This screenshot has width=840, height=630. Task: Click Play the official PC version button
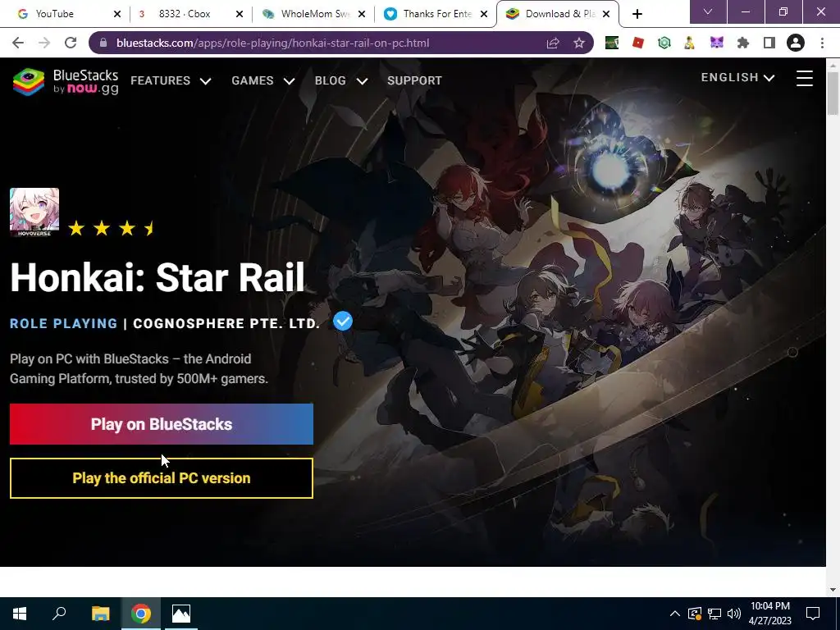click(x=162, y=478)
